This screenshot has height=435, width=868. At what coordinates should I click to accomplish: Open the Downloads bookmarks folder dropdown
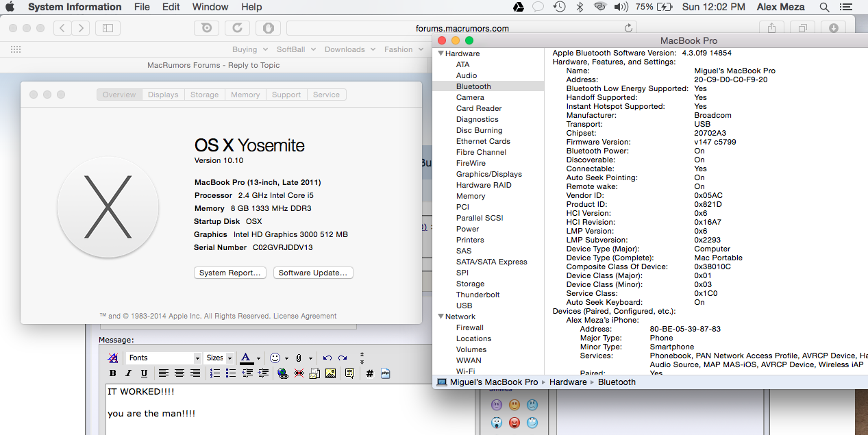tap(349, 49)
